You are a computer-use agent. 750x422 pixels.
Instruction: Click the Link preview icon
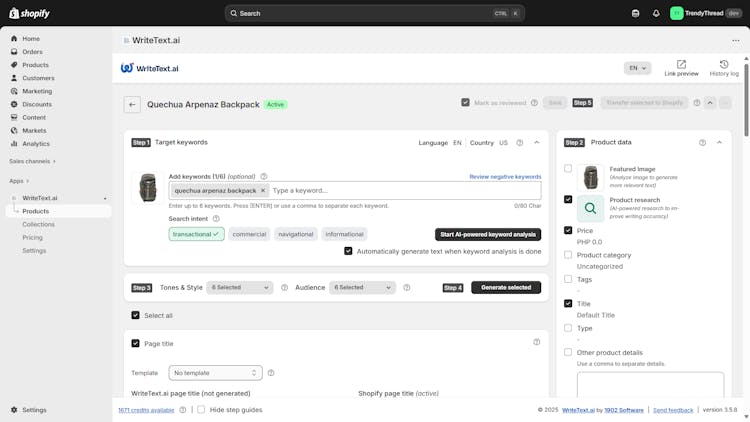(x=681, y=64)
